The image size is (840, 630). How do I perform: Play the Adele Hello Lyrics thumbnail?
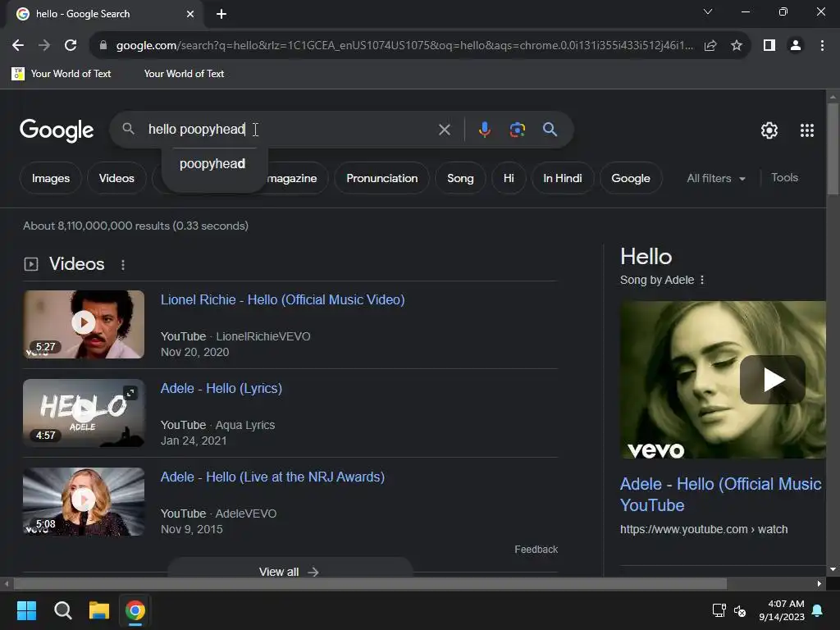click(x=84, y=413)
